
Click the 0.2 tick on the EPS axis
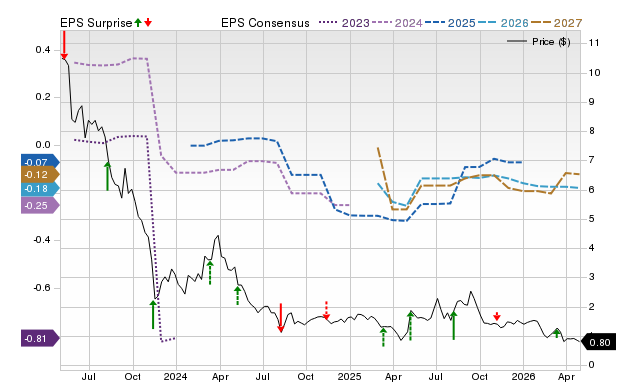(x=43, y=97)
